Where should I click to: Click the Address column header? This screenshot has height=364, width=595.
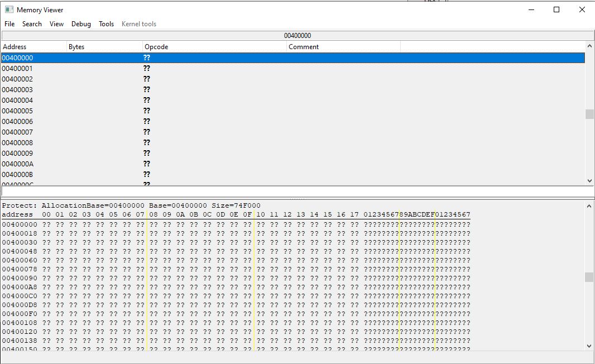tap(33, 47)
